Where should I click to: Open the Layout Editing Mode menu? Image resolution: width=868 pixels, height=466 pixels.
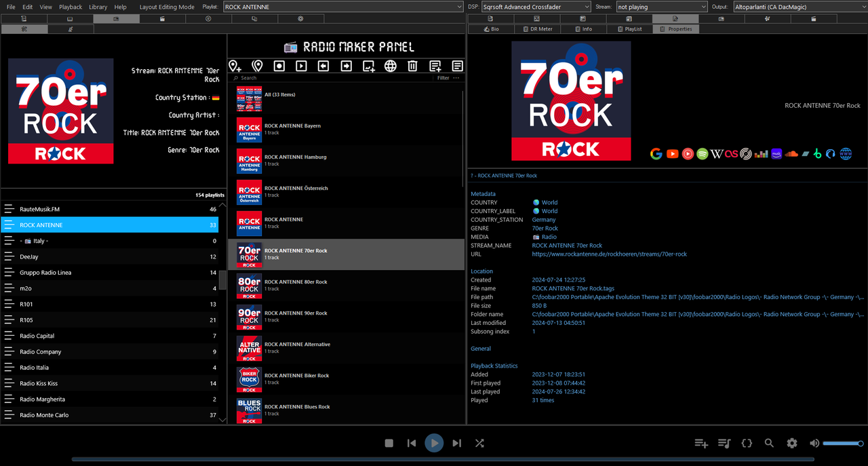pos(167,7)
